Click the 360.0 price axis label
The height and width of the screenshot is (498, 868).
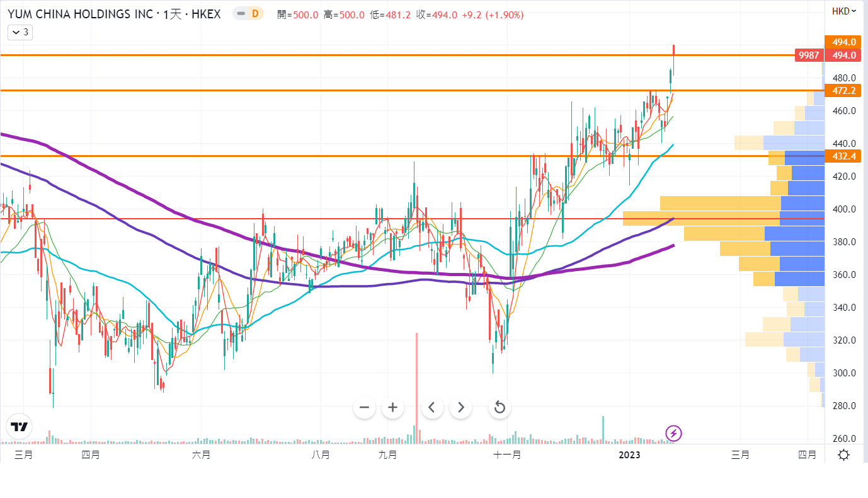coord(844,275)
